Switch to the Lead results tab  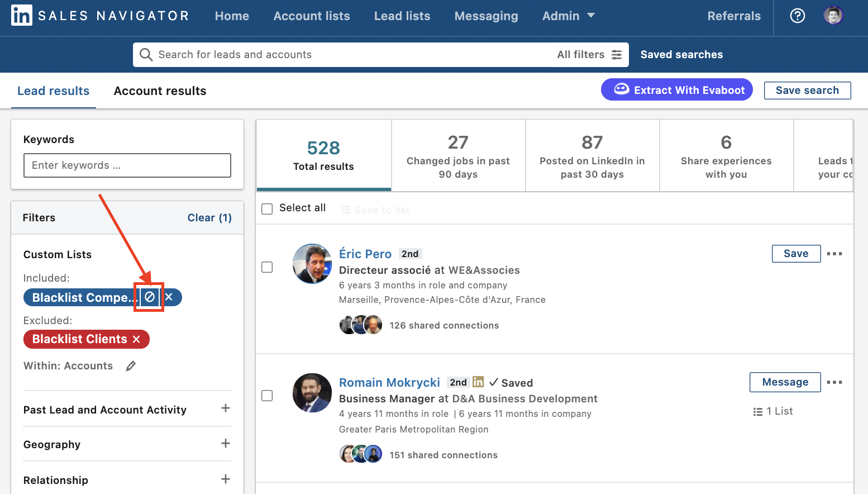tap(53, 91)
